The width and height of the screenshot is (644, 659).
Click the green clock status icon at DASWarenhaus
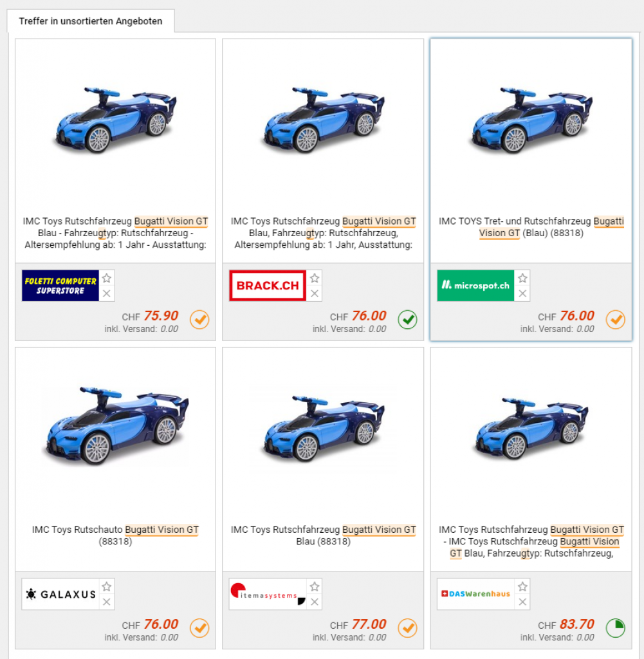[x=616, y=628]
